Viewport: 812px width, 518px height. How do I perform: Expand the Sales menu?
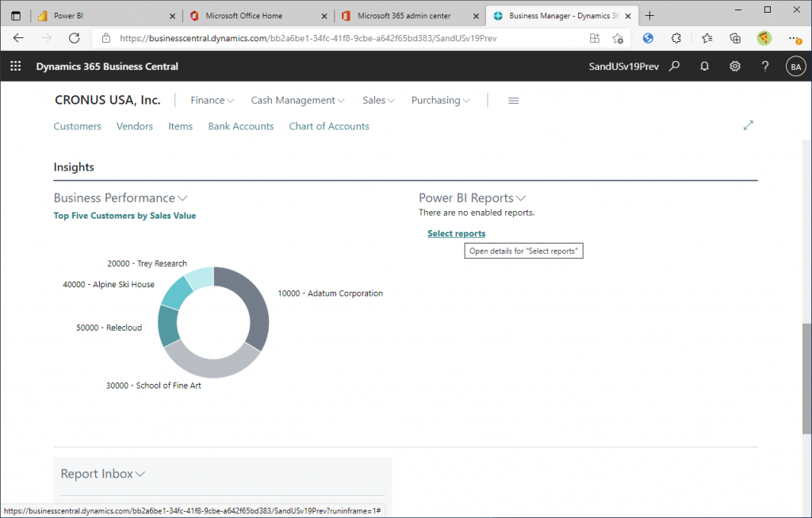coord(378,101)
